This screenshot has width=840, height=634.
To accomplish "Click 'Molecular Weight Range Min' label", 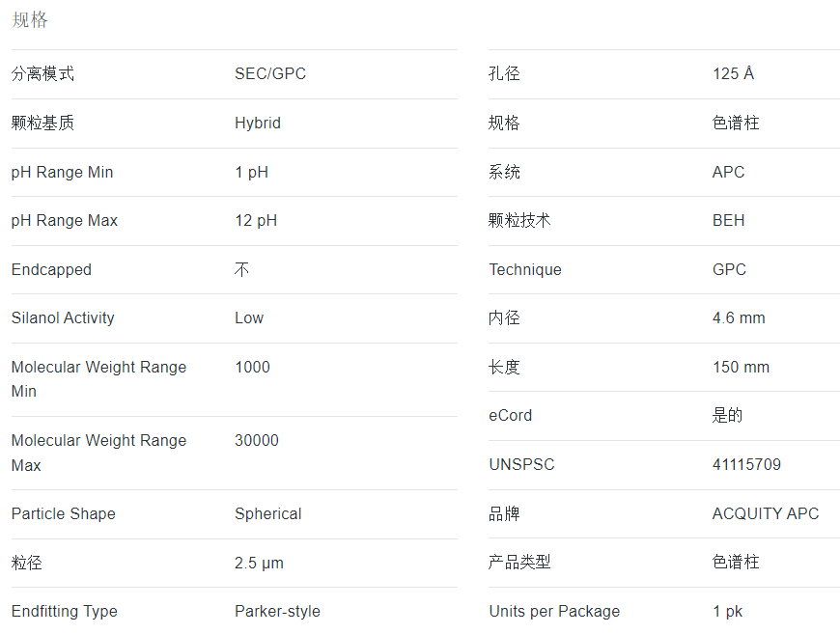I will (98, 379).
